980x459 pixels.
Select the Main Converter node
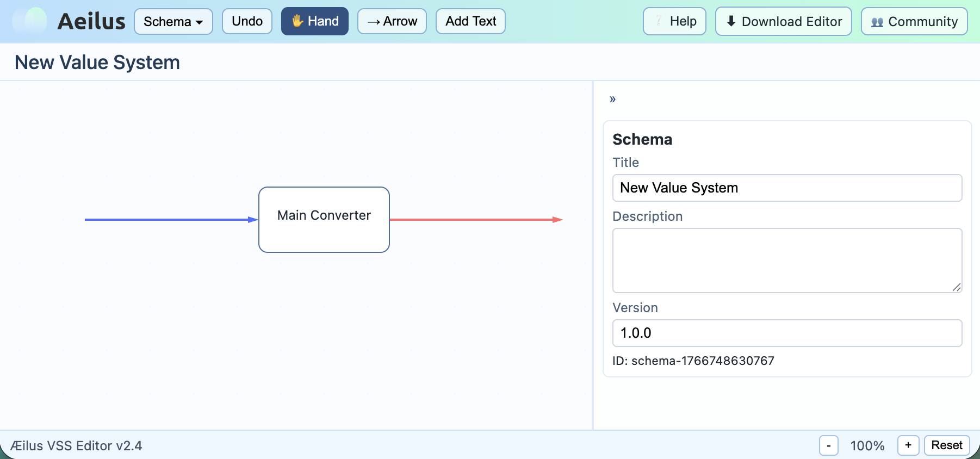324,220
